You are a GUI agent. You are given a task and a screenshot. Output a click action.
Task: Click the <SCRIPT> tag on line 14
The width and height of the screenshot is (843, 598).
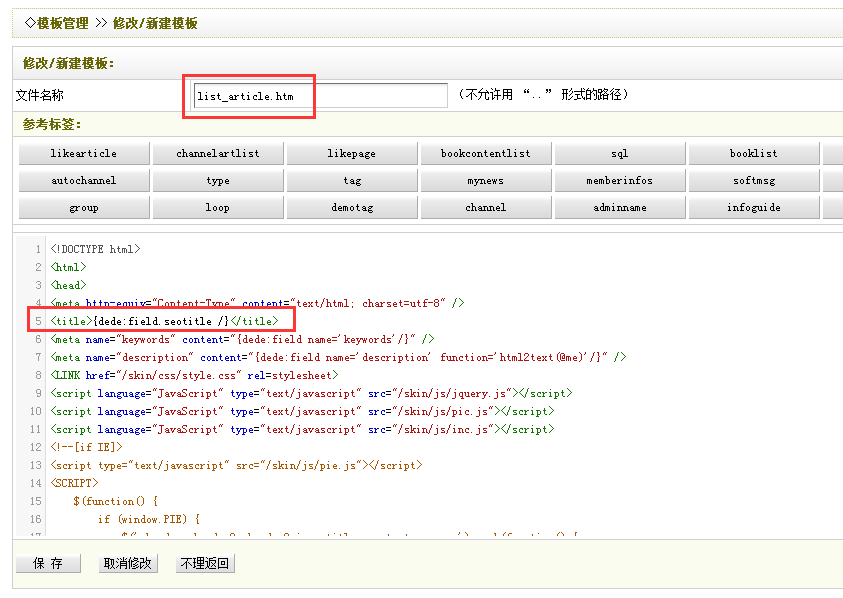click(75, 483)
